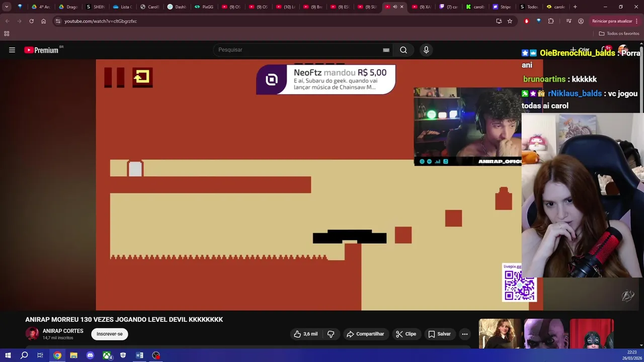Open the recommended video with masked figure thumbnail
644x362 pixels.
click(x=592, y=333)
